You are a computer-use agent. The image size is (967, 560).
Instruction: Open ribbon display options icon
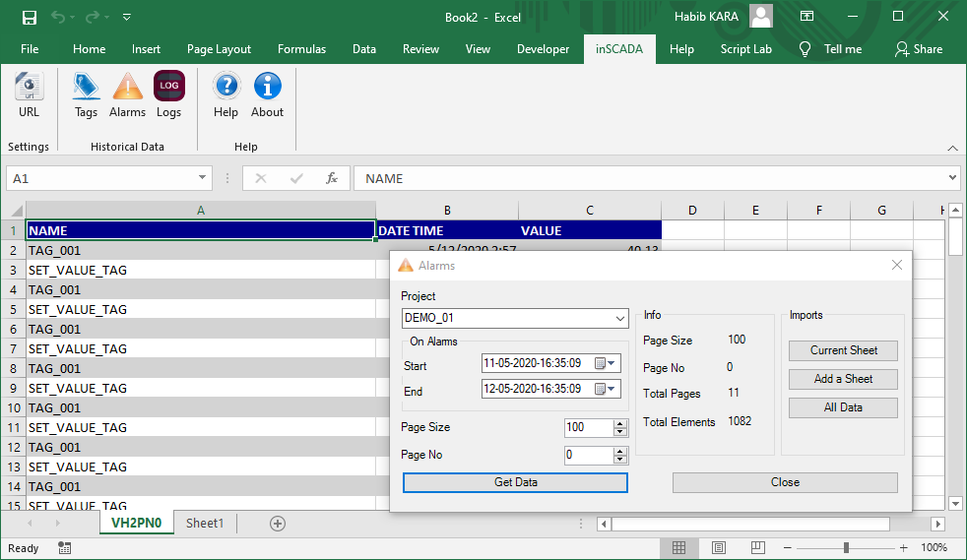coord(806,17)
